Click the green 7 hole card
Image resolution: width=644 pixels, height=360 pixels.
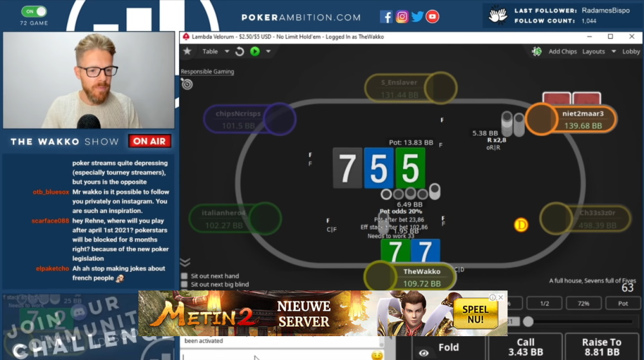click(x=395, y=251)
